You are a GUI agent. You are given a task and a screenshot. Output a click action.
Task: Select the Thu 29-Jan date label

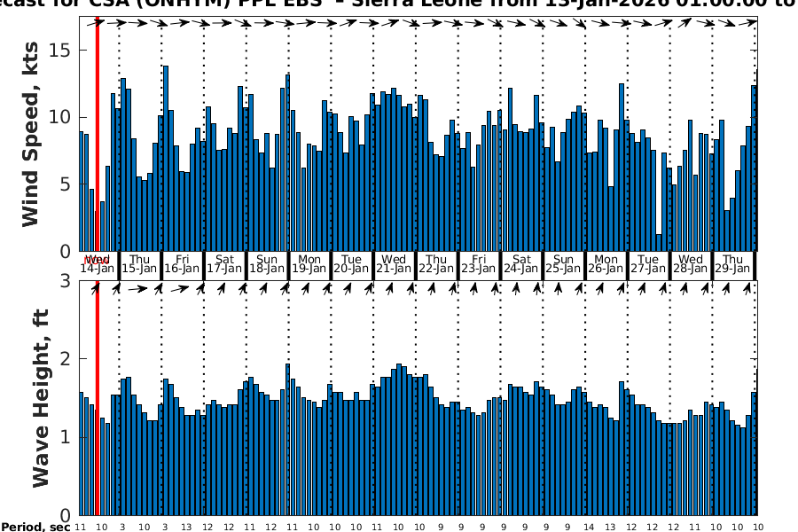point(733,263)
